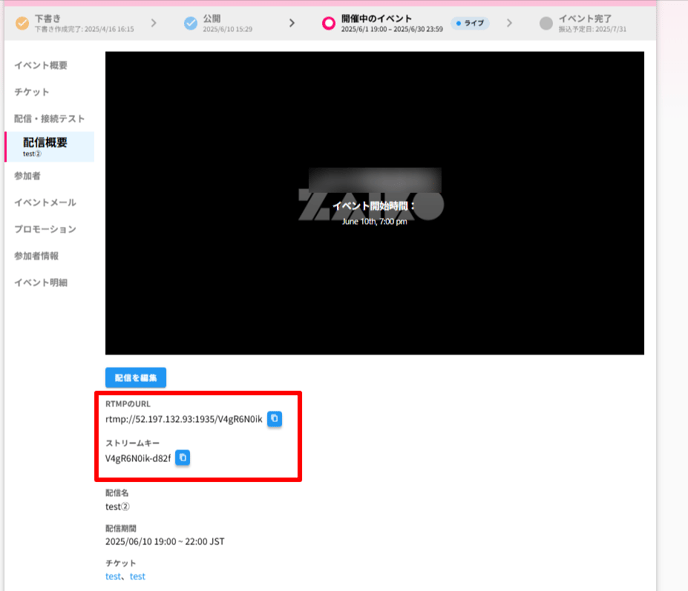Go to the 参加者 sidebar section
The height and width of the screenshot is (591, 688).
(27, 176)
